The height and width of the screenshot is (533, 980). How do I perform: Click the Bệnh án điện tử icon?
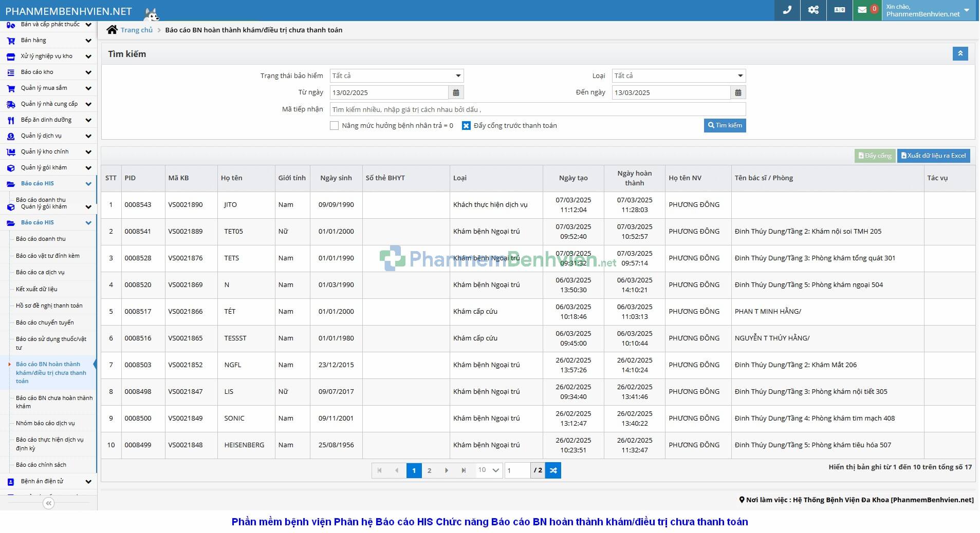tap(11, 482)
